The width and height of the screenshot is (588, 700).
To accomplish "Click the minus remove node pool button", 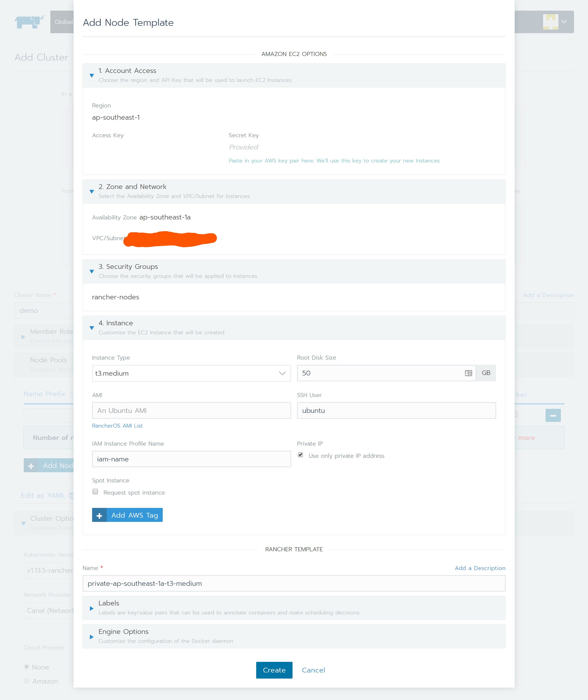I will pos(553,415).
